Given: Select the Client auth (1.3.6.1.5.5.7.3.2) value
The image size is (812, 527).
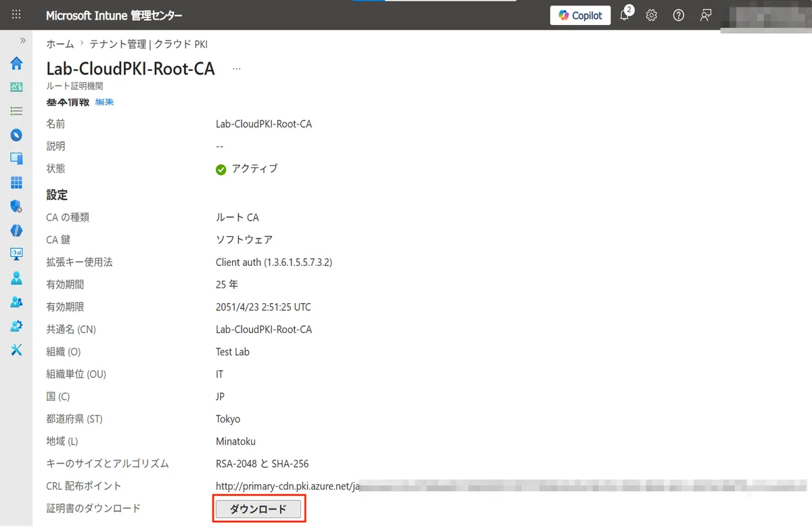Looking at the screenshot, I should click(274, 262).
